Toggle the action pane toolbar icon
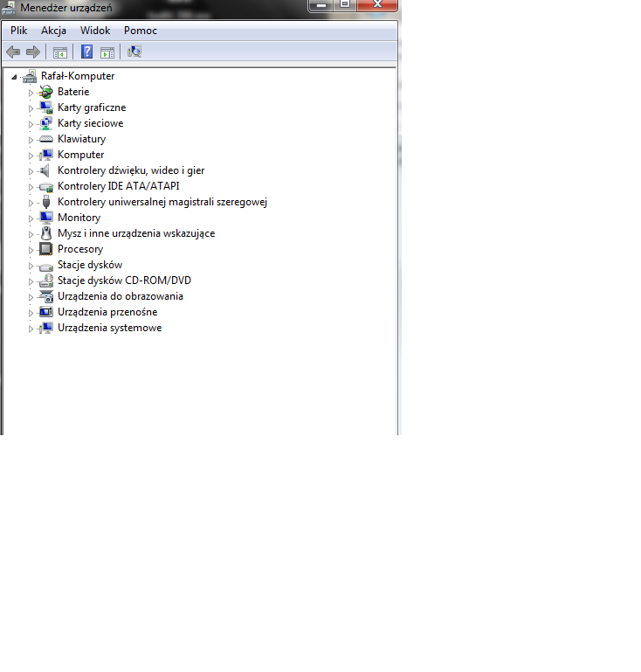This screenshot has height=672, width=641. click(107, 52)
